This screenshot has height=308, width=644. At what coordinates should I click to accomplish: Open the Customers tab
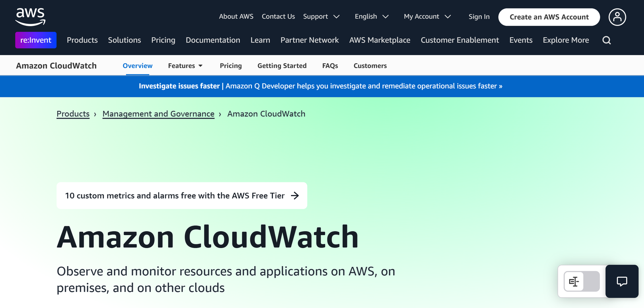coord(370,66)
